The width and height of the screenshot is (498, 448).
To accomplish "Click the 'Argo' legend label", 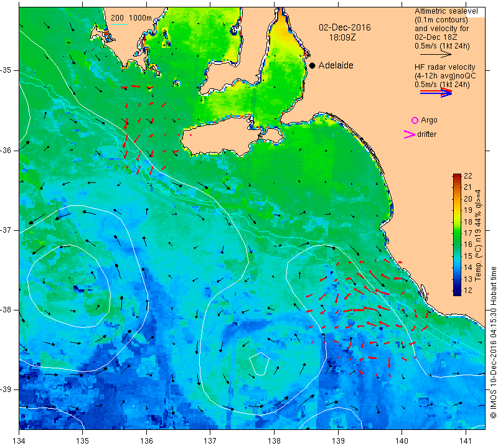I will [x=429, y=120].
